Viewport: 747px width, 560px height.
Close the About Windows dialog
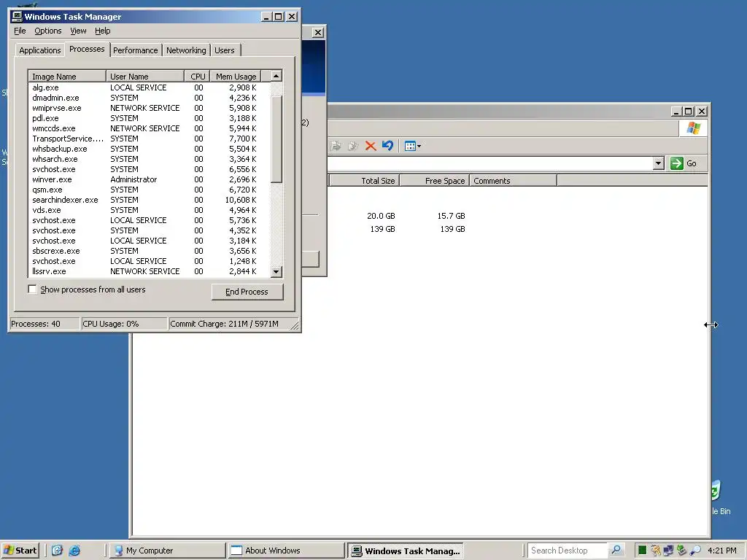(318, 32)
